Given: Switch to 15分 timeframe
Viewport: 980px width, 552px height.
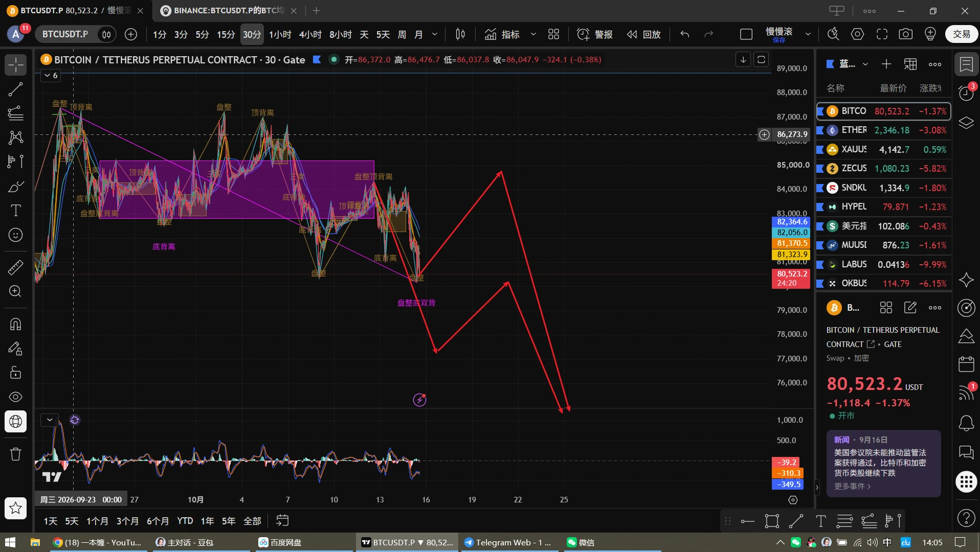Looking at the screenshot, I should [x=226, y=34].
